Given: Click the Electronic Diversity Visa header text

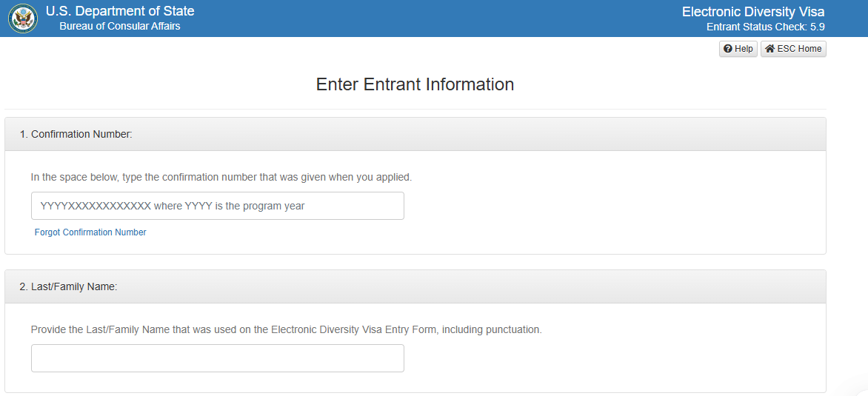Looking at the screenshot, I should coord(752,12).
